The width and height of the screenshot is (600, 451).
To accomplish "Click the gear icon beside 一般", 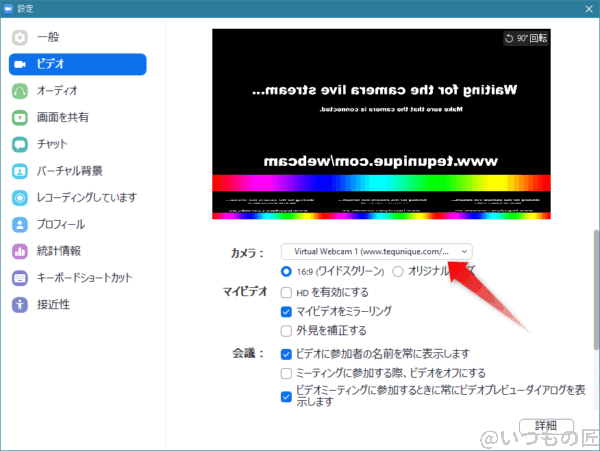I will click(x=20, y=37).
